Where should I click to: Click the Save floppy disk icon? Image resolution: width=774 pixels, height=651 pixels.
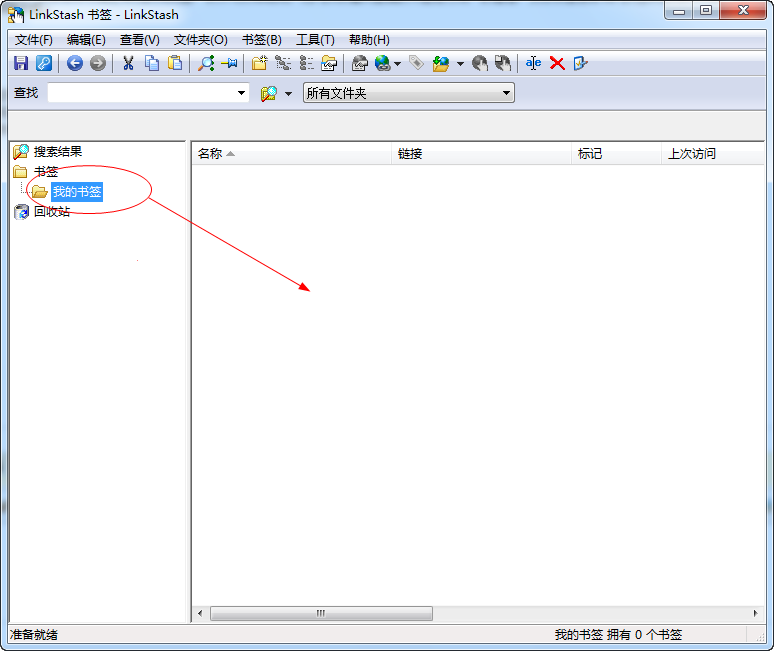pos(21,63)
